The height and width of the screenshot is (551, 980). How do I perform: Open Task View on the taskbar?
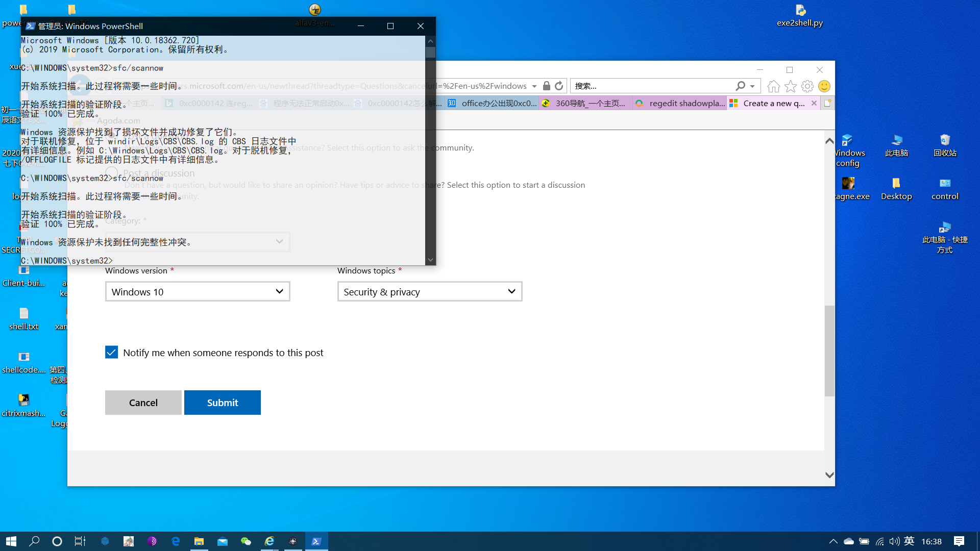[x=80, y=541]
